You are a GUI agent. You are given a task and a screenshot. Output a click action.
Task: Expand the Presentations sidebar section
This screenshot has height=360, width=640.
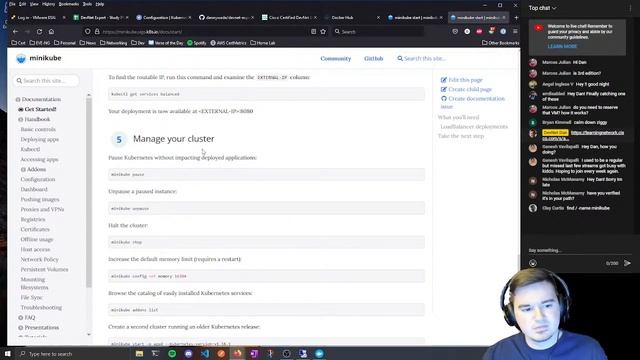pyautogui.click(x=20, y=327)
